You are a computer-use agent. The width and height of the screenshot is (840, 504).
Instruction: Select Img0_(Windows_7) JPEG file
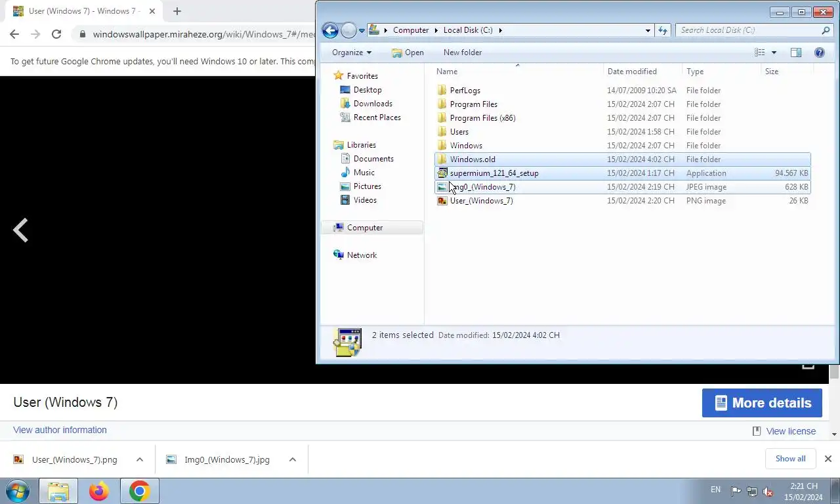tap(622, 187)
